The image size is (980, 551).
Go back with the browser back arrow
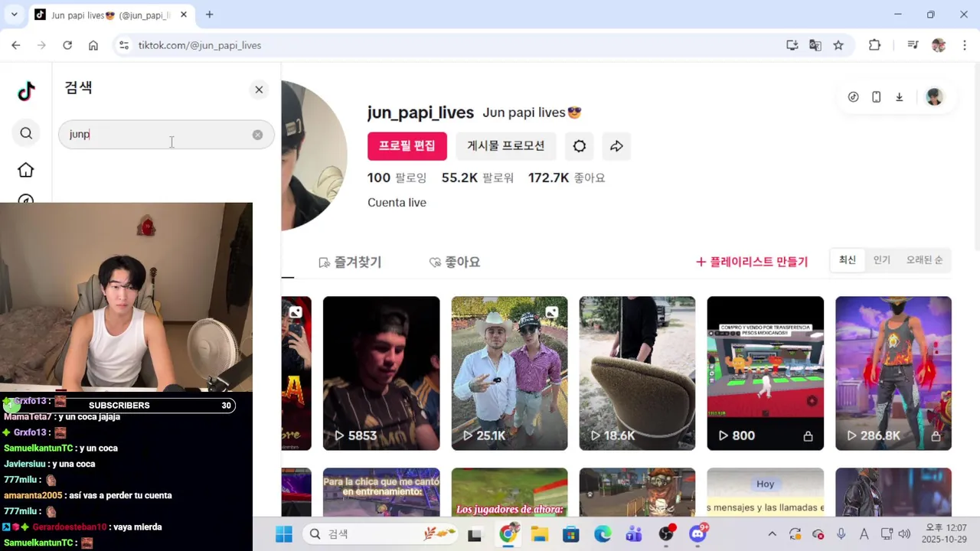[16, 45]
